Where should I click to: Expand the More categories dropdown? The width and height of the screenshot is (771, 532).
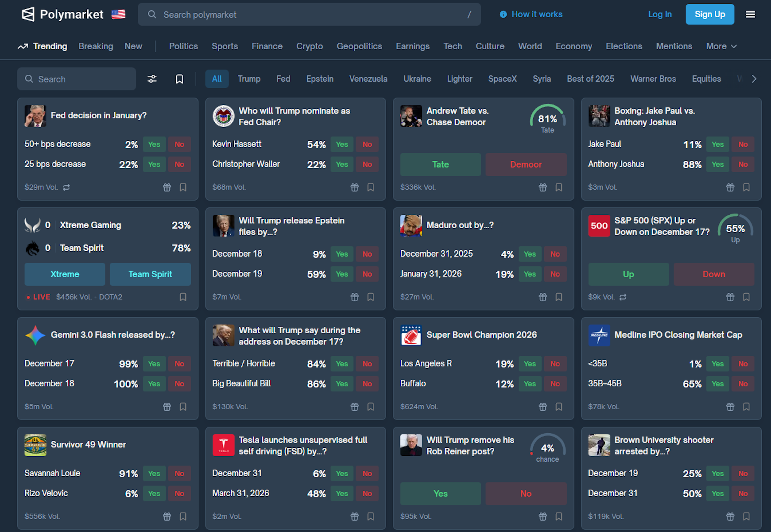coord(721,46)
